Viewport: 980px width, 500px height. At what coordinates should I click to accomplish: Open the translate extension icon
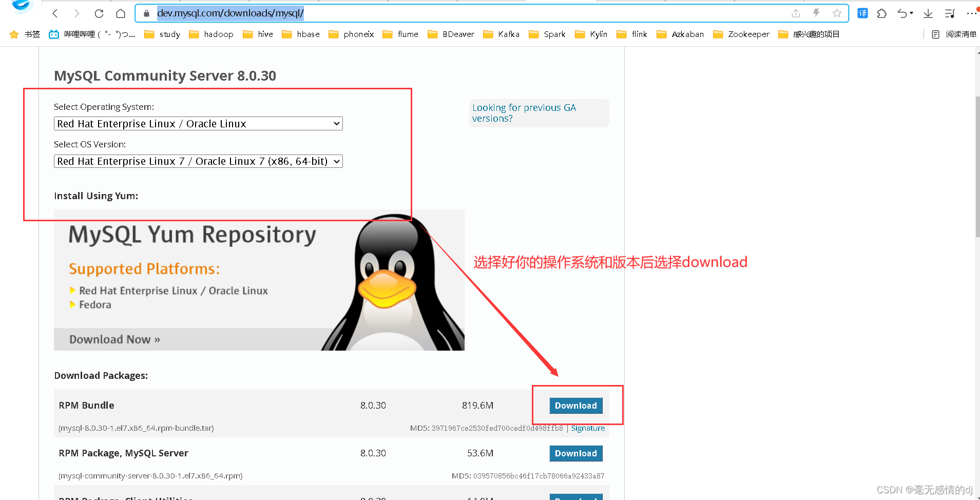[862, 13]
